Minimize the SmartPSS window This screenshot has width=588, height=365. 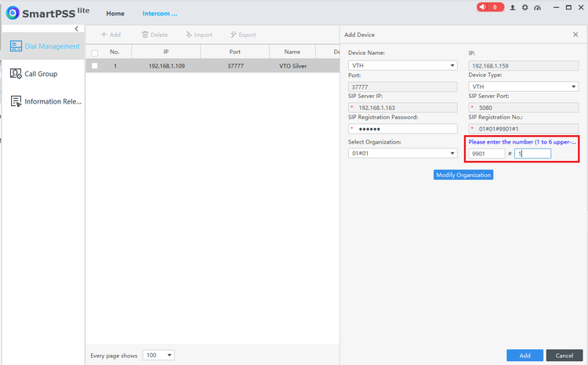556,8
